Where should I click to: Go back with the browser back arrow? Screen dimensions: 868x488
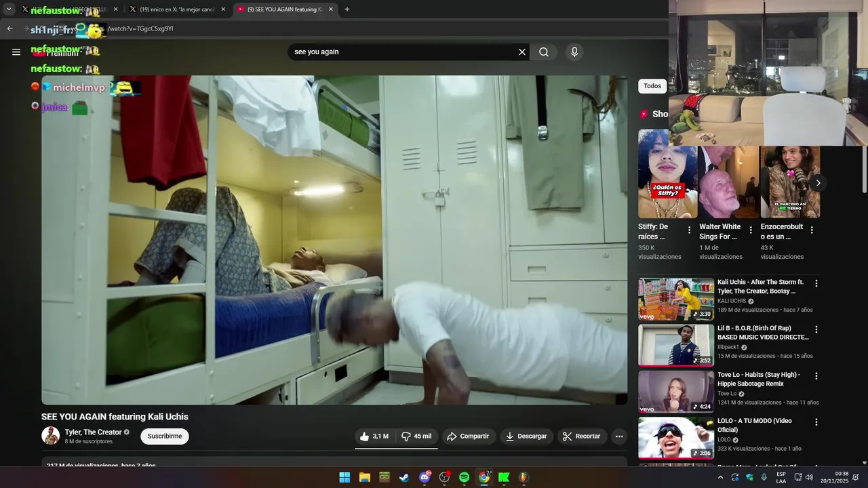tap(10, 28)
